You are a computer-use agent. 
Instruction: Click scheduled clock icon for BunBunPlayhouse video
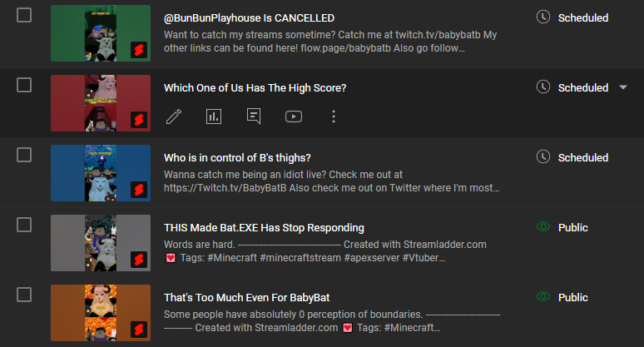544,17
